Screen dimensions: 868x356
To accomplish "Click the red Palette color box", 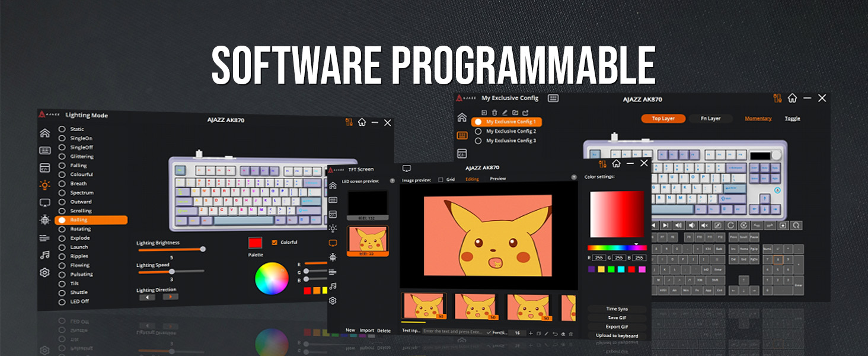I will 256,243.
